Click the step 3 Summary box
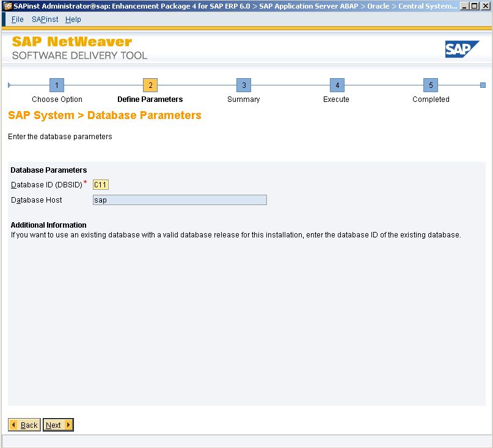Screen dimensions: 493x448 coord(244,85)
